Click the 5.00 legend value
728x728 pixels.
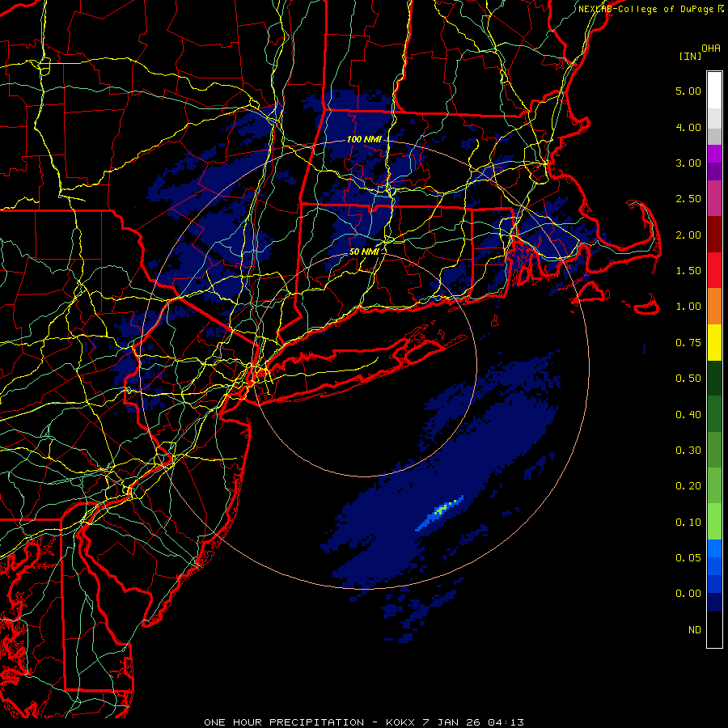coord(688,91)
